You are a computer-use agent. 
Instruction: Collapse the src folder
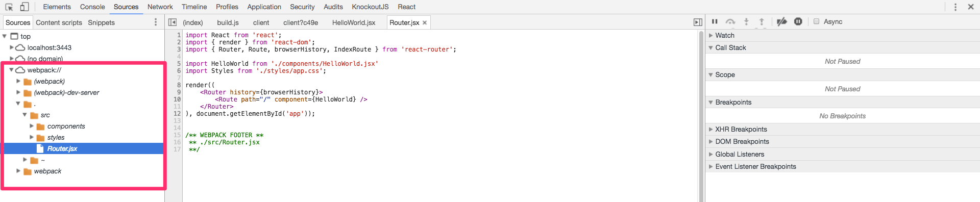tap(24, 115)
